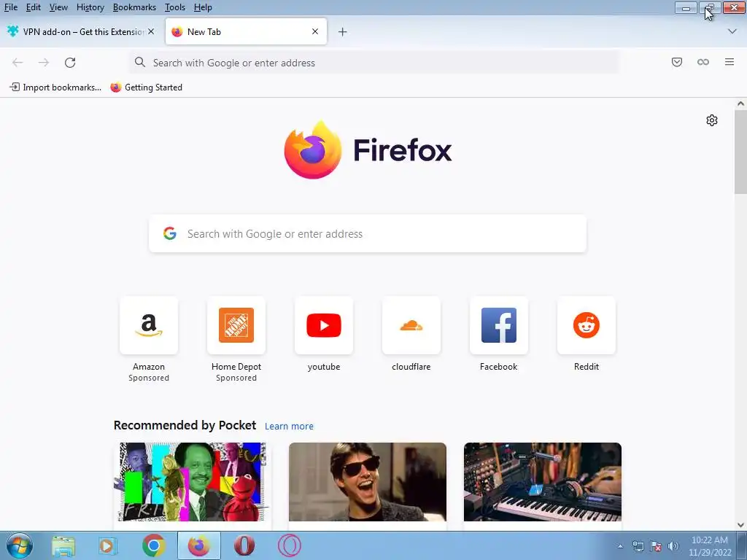Screen dimensions: 747x560
Task: Click Import bookmarks in bookmarks toolbar
Action: pyautogui.click(x=55, y=87)
